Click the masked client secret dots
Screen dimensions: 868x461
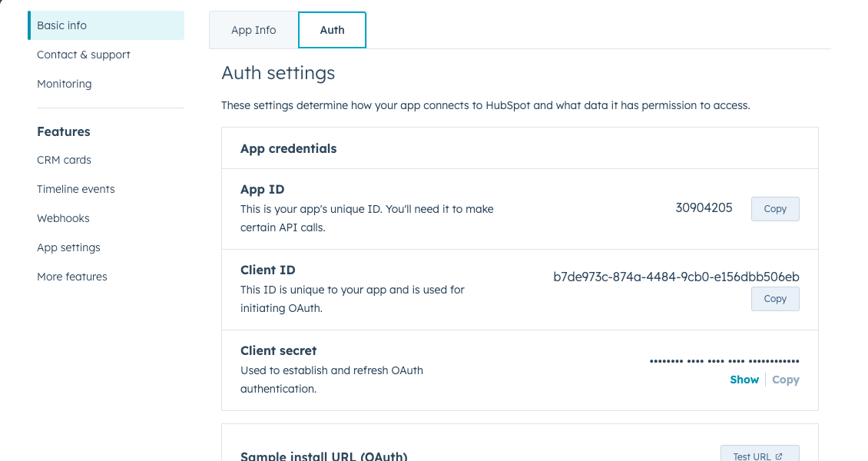[x=724, y=361]
